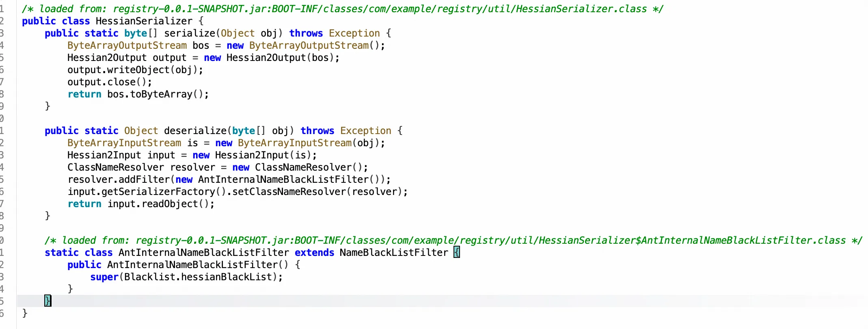This screenshot has width=868, height=329.
Task: Click the super keyword in the constructor
Action: 104,277
